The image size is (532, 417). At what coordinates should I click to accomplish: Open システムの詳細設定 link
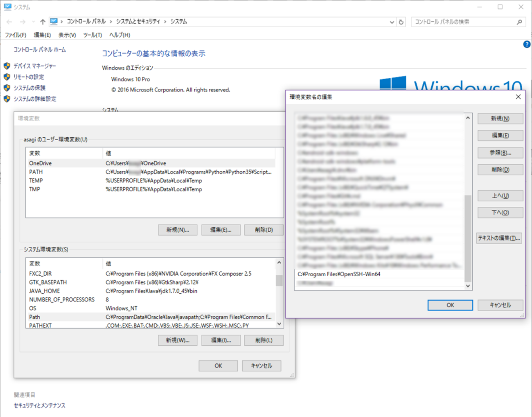pyautogui.click(x=35, y=99)
